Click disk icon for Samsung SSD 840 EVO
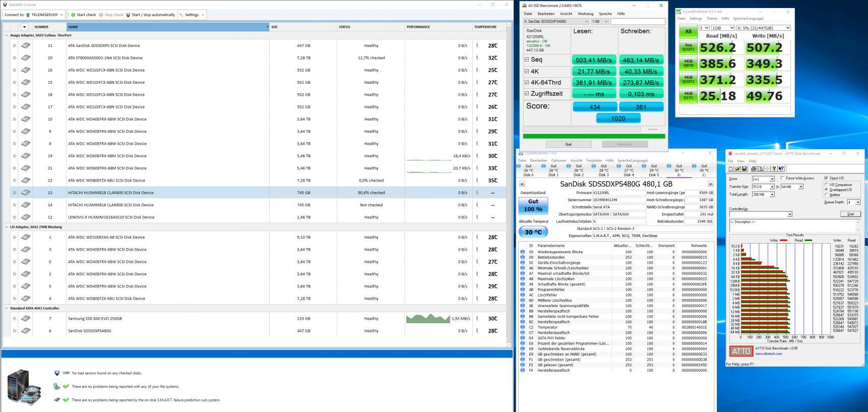The image size is (868, 412). pos(26,319)
